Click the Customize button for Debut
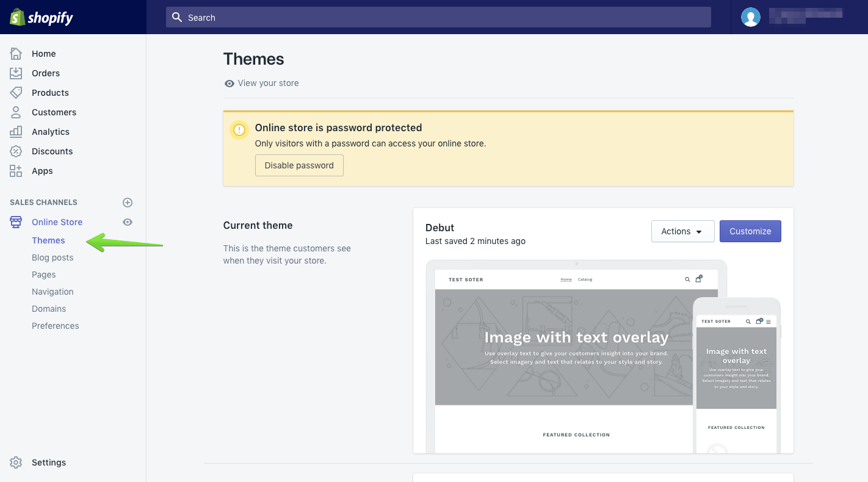 pos(750,231)
